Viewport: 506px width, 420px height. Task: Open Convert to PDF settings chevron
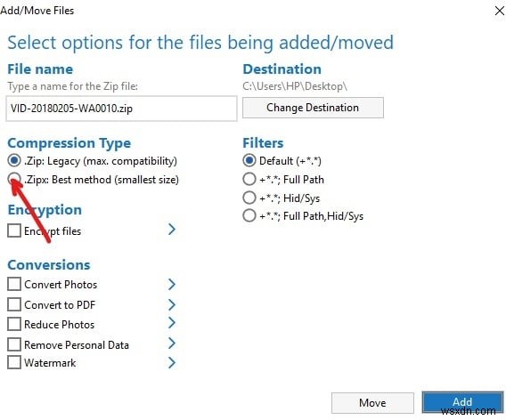point(172,304)
